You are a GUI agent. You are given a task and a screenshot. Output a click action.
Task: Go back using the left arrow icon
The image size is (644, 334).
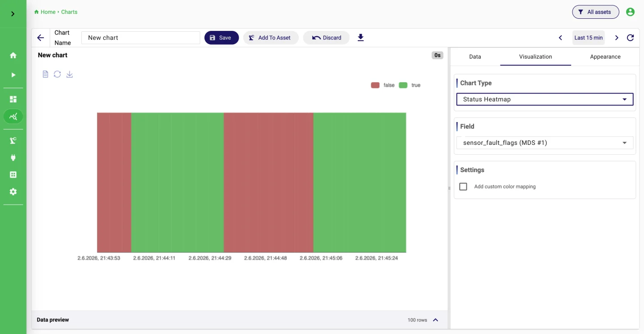click(41, 38)
